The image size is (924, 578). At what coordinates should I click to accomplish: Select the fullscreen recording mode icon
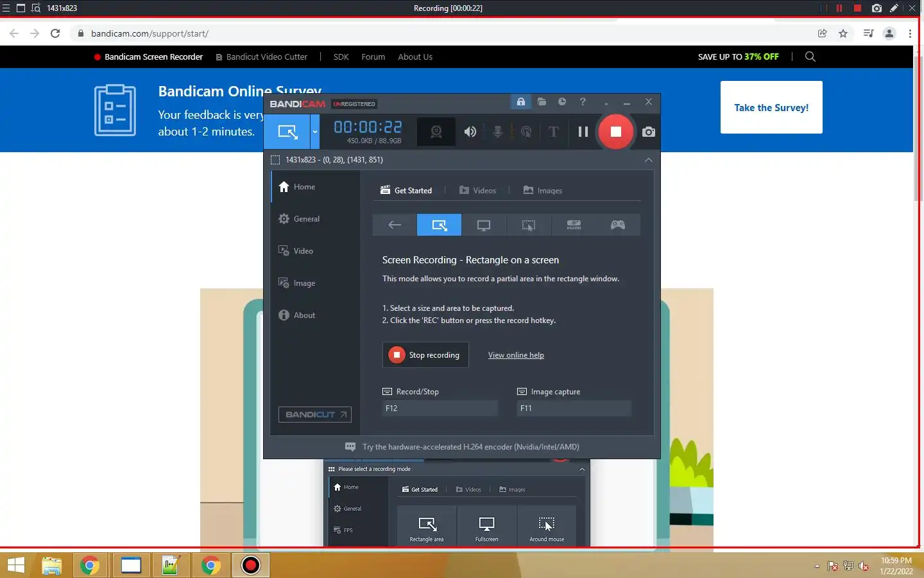484,225
